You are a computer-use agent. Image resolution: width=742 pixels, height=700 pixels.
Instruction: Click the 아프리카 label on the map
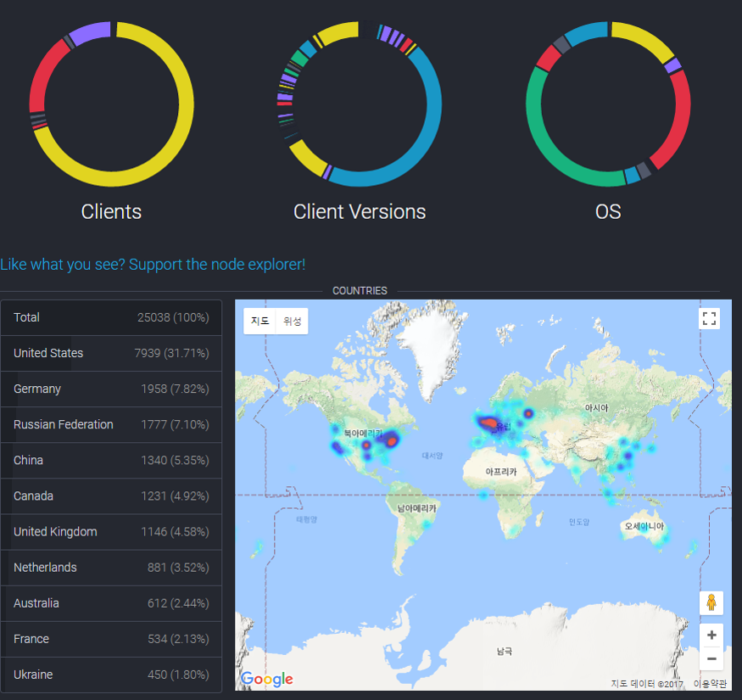[501, 472]
